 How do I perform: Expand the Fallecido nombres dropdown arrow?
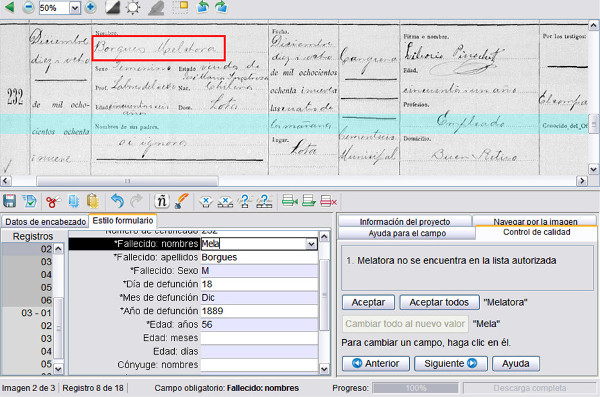coord(311,244)
